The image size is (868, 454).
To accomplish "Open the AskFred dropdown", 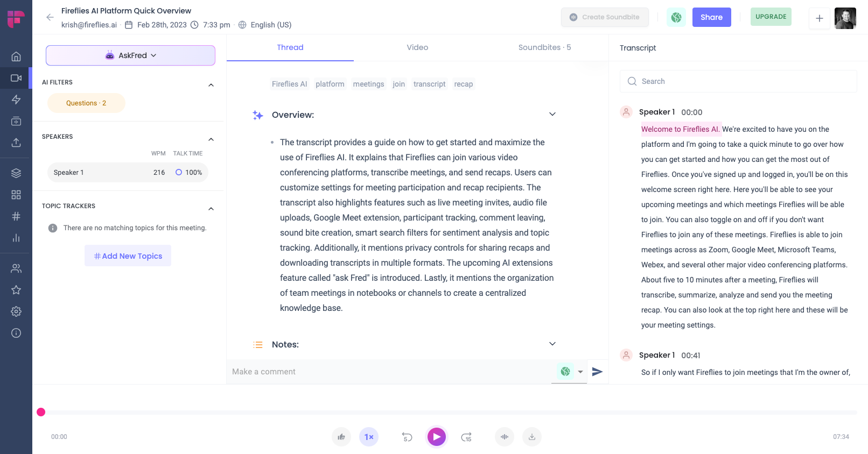I will (130, 55).
